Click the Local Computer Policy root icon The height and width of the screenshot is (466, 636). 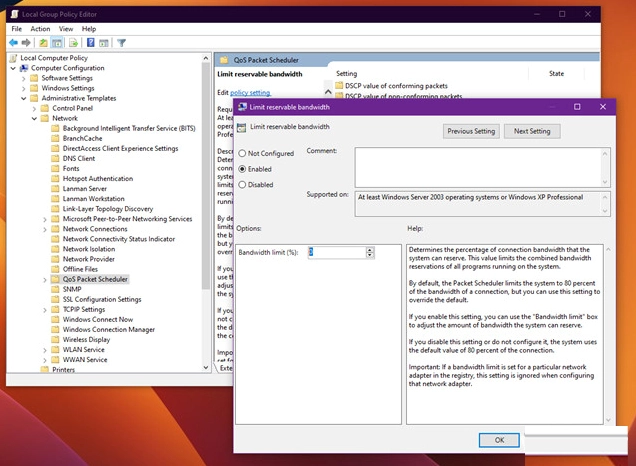(13, 58)
